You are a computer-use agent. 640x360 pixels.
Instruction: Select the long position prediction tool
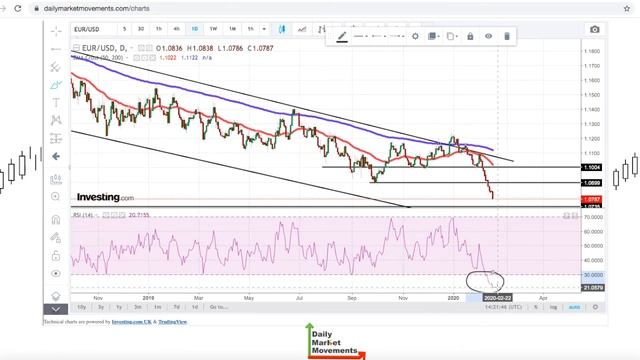[x=56, y=138]
